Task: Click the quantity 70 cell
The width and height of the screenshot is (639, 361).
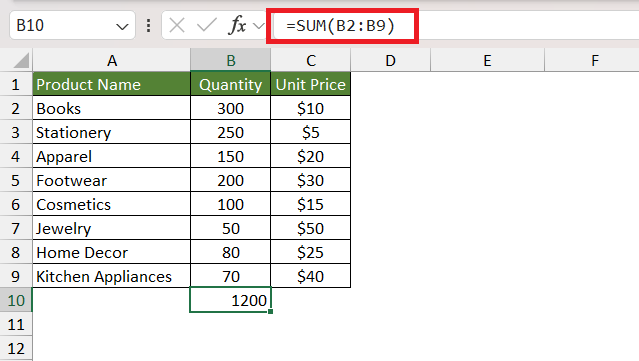Action: coord(231,277)
